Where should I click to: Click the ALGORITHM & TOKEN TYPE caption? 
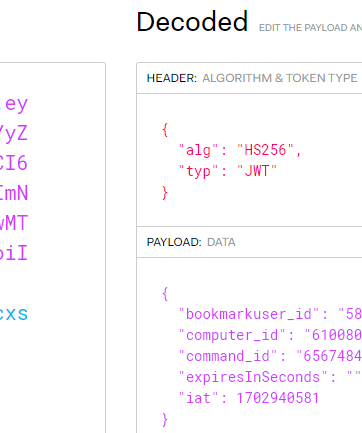(280, 78)
